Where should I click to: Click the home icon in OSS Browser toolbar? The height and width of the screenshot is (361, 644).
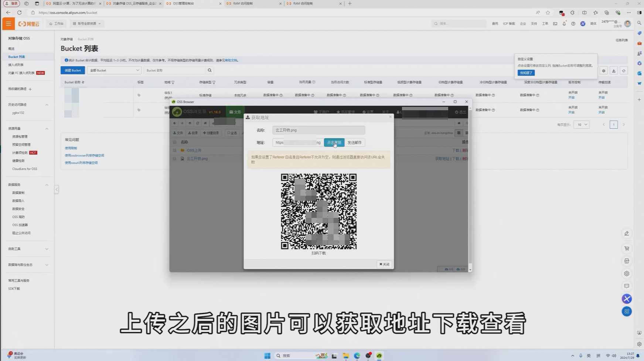[205, 123]
